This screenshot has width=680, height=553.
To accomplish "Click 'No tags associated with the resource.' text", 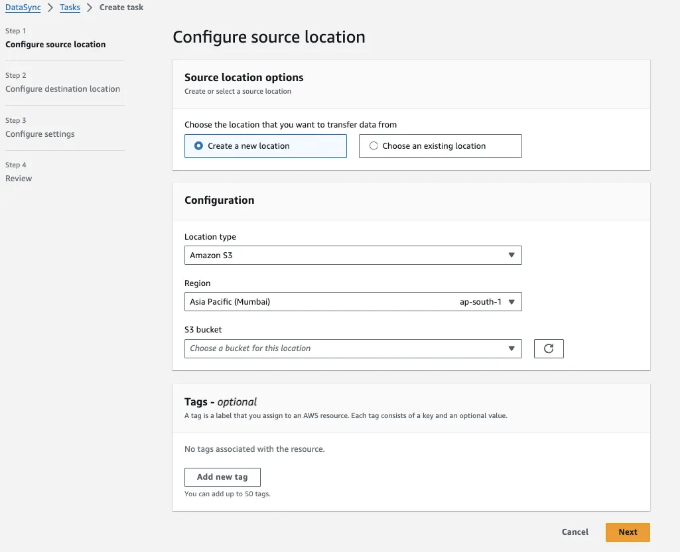I will pos(255,449).
